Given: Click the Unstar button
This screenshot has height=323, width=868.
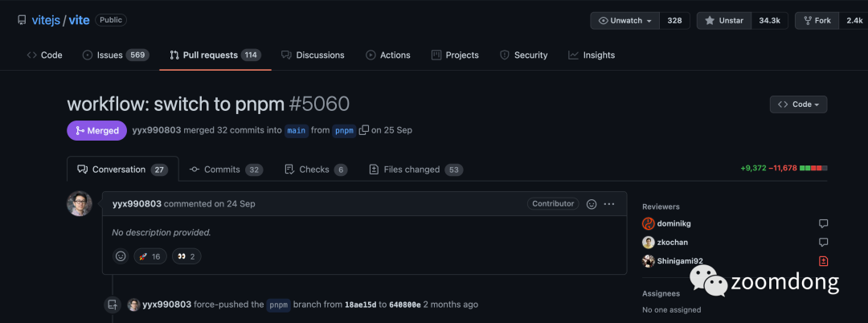Looking at the screenshot, I should (724, 21).
